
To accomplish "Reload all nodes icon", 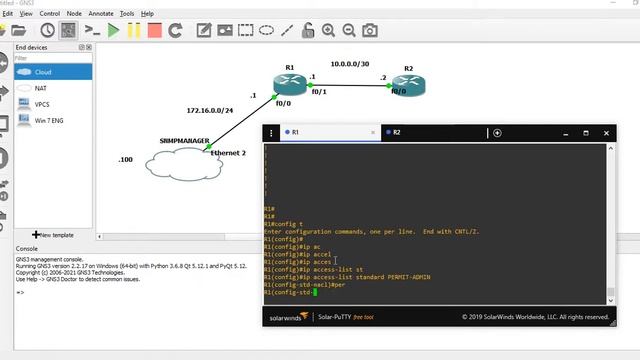I will 176,31.
